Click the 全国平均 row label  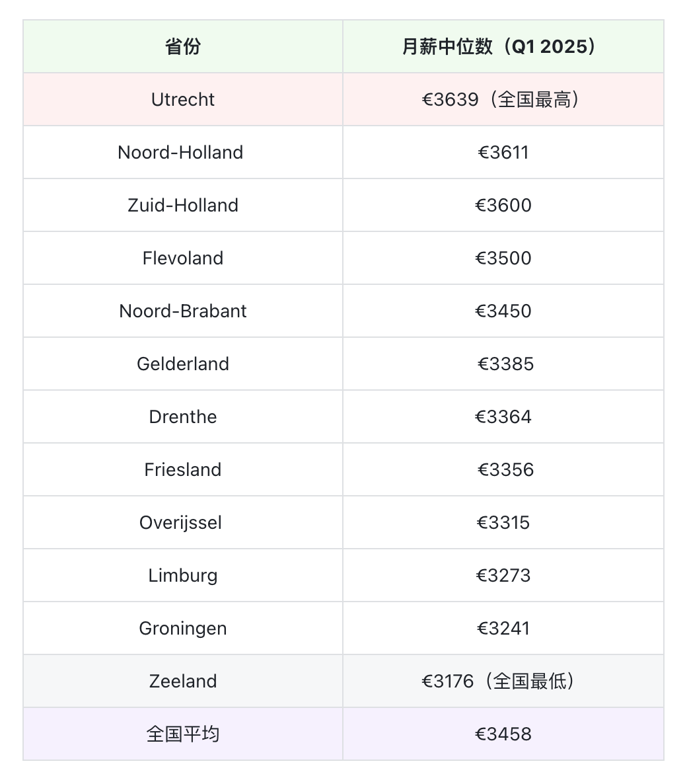pos(183,734)
